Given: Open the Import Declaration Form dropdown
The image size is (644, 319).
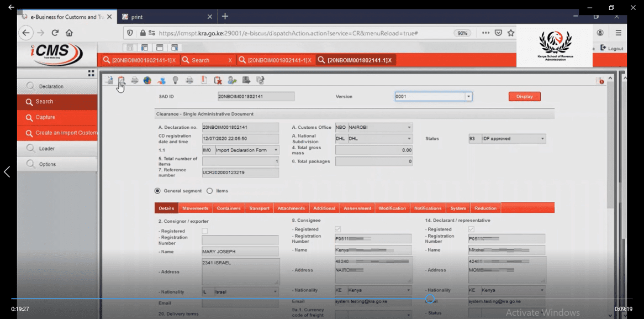Looking at the screenshot, I should coord(276,150).
